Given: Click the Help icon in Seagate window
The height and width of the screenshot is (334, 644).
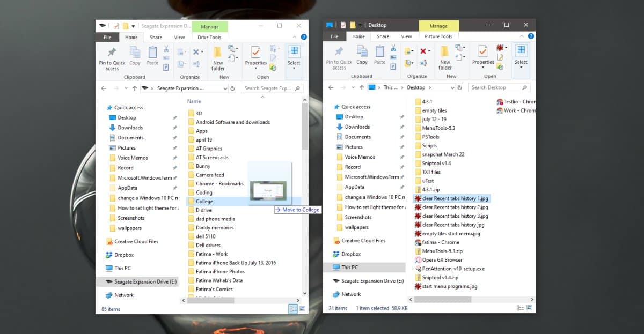Looking at the screenshot, I should coord(304,38).
